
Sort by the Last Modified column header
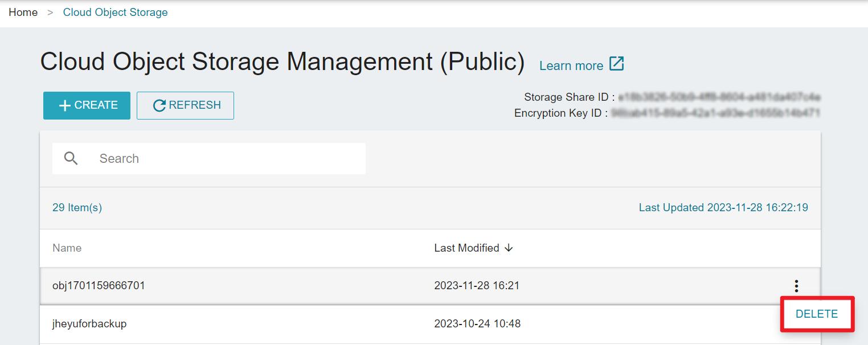tap(466, 248)
